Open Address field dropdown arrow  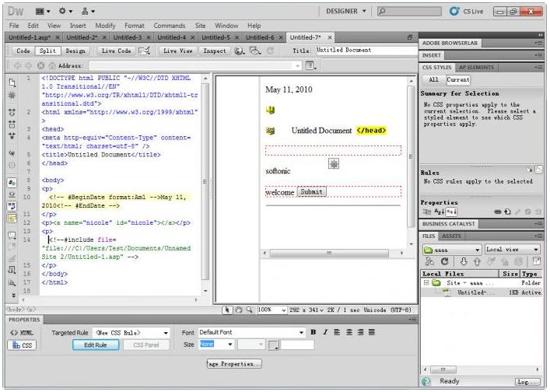297,65
